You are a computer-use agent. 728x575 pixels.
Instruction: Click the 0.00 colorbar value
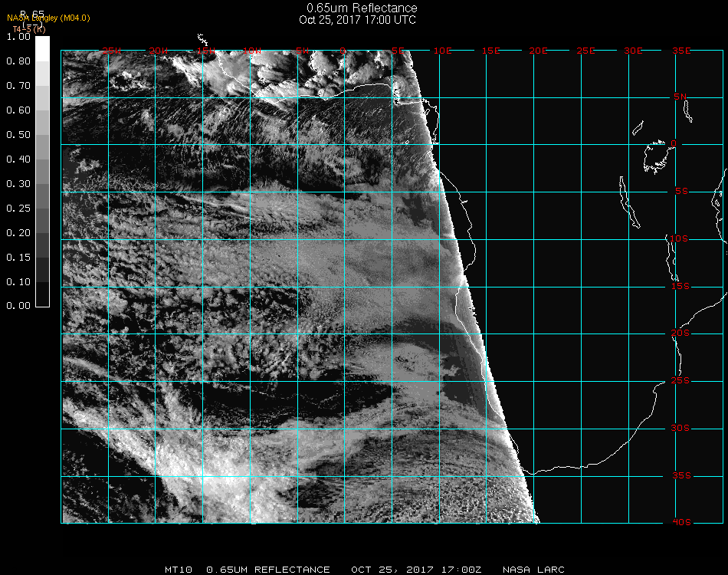pyautogui.click(x=18, y=306)
